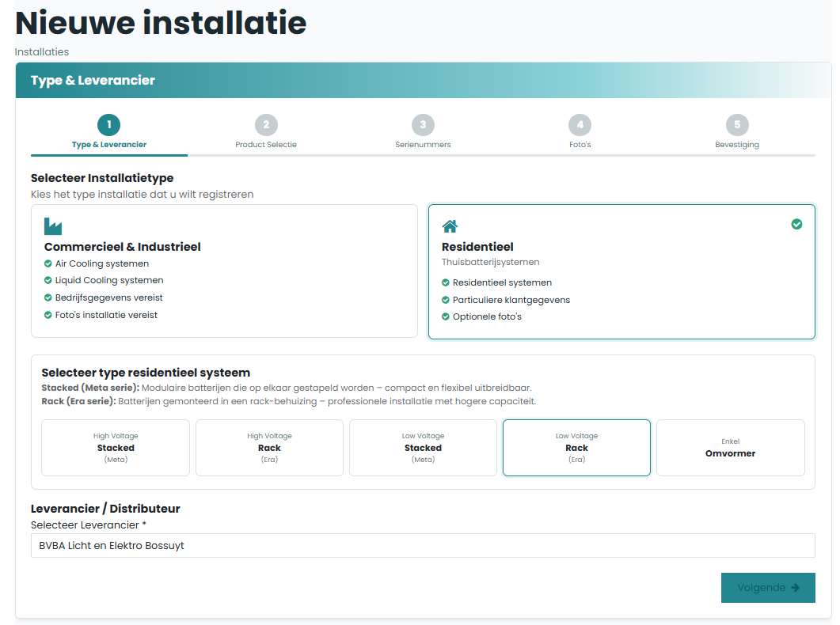The image size is (840, 625).
Task: Click 'Stacked (Meta serie):' description line
Action: pos(287,388)
